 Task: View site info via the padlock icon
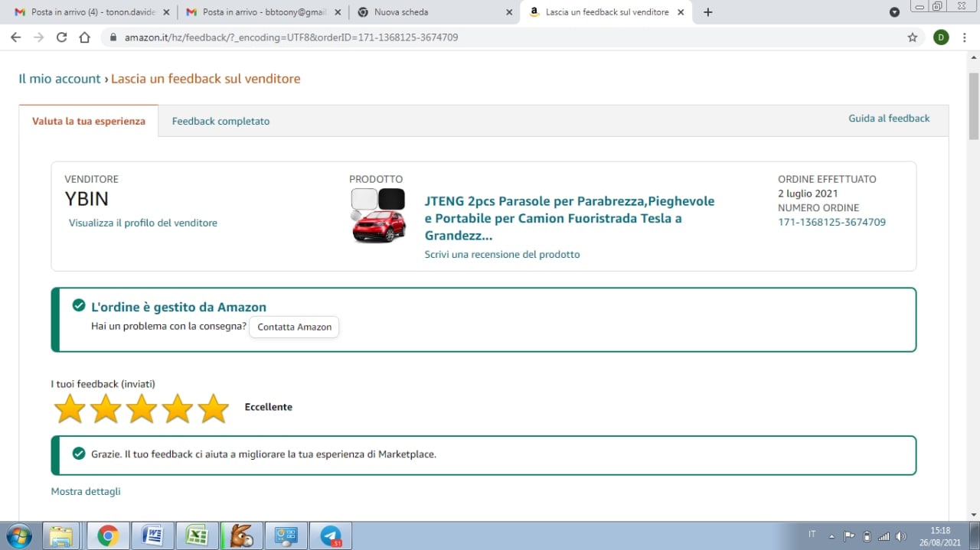(113, 37)
